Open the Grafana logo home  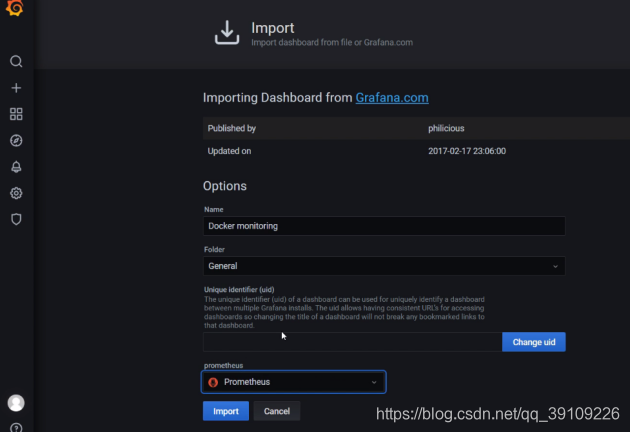pos(15,8)
